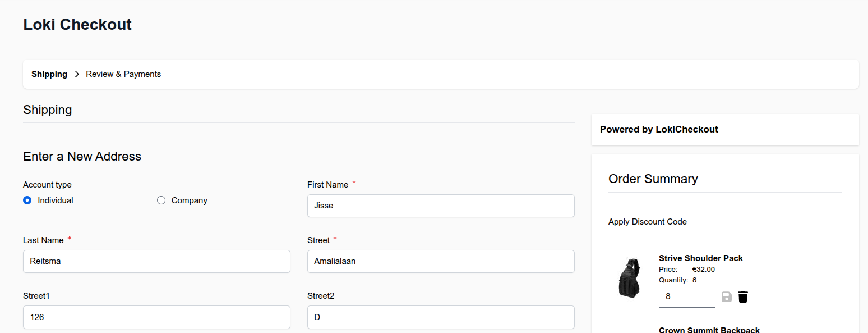Screen dimensions: 868x333
Task: Click the quantity box showing 8
Action: click(x=687, y=297)
